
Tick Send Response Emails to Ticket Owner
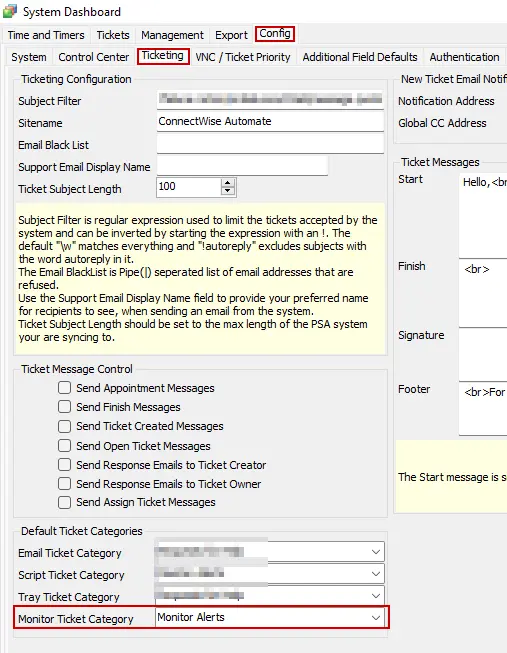coord(65,484)
